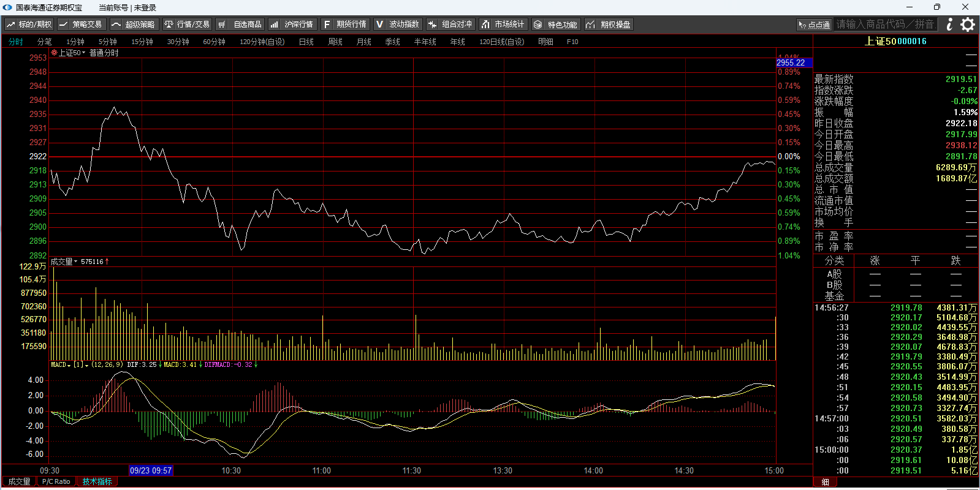Click the 总成交量 value 6289.69万
The image size is (980, 490).
tap(957, 167)
